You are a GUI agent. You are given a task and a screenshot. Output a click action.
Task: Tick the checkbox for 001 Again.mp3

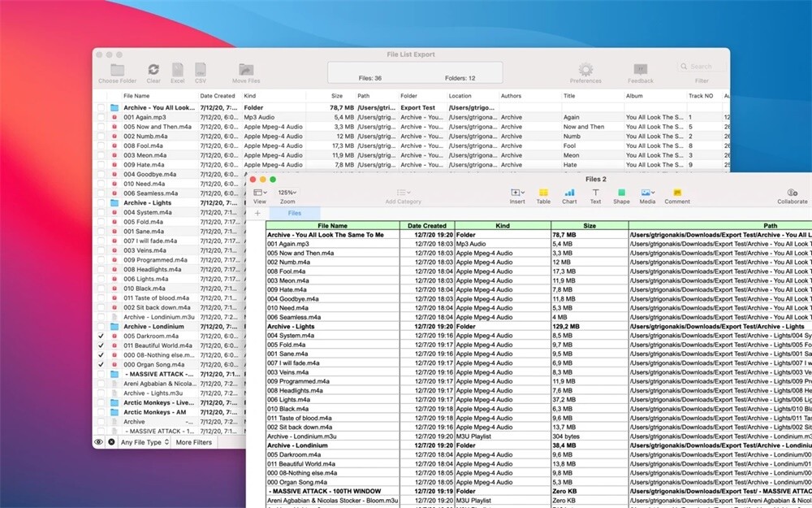[101, 117]
